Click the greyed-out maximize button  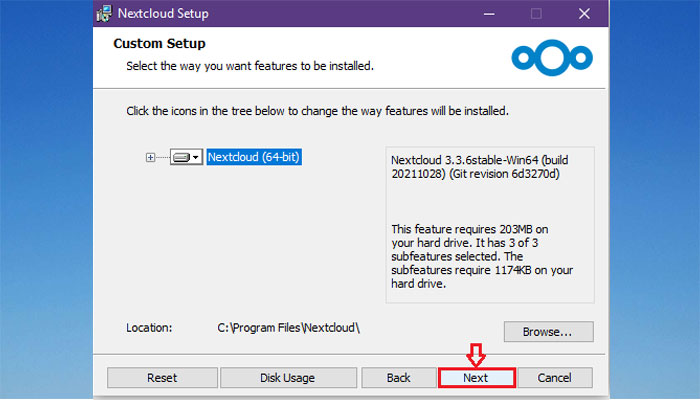point(536,14)
